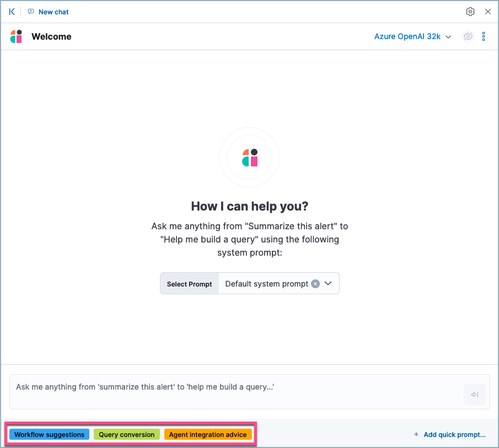Focus the 'Ask me anything' message box

click(x=237, y=391)
